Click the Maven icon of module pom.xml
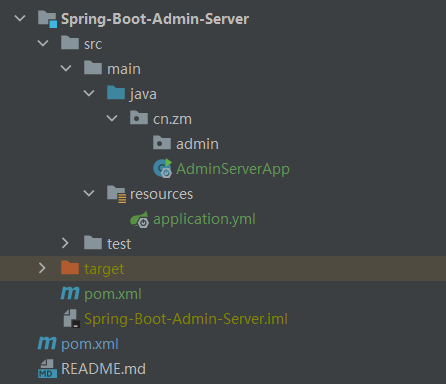446x384 pixels. click(70, 293)
